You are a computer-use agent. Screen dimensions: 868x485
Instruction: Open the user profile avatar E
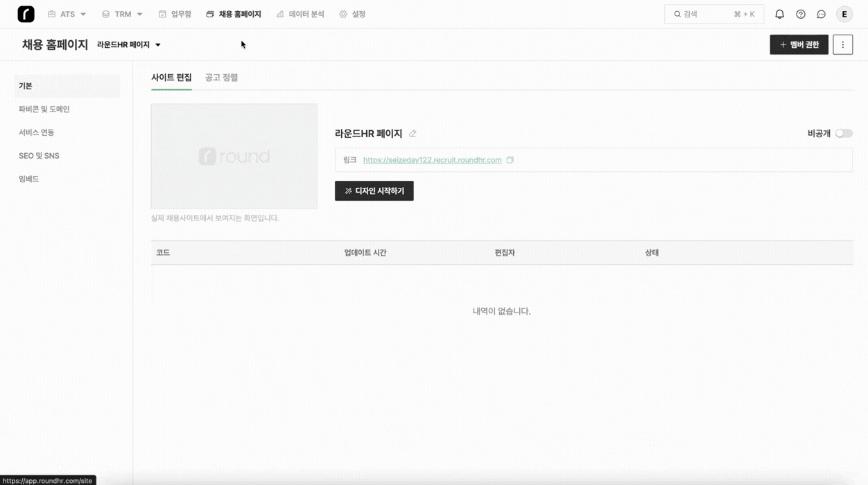pos(844,14)
